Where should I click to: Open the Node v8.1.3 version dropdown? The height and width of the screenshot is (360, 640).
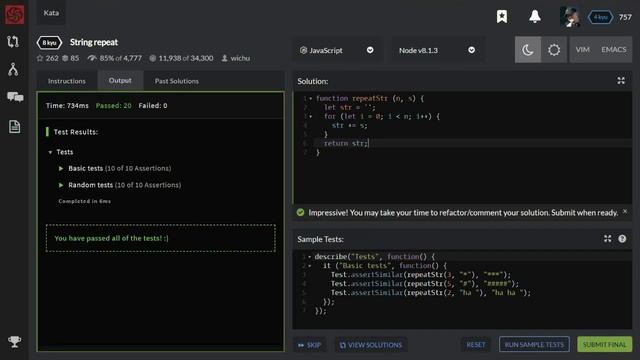tap(437, 50)
